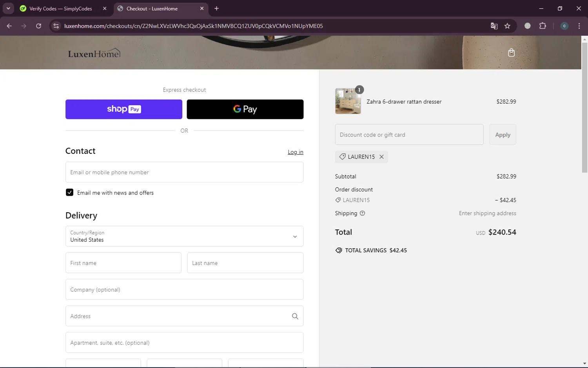This screenshot has height=368, width=588.
Task: Go forward to next page
Action: [24, 26]
